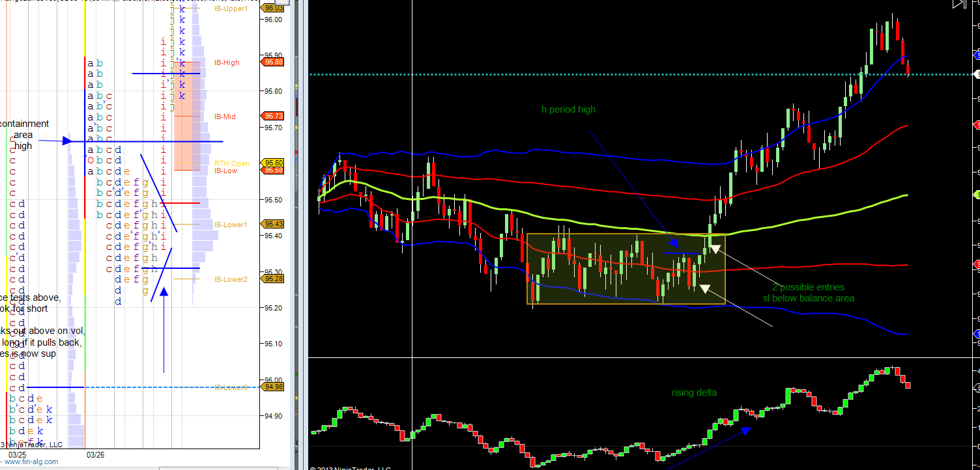980x470 pixels.
Task: Click the 94.90 price axis value
Action: (x=274, y=416)
